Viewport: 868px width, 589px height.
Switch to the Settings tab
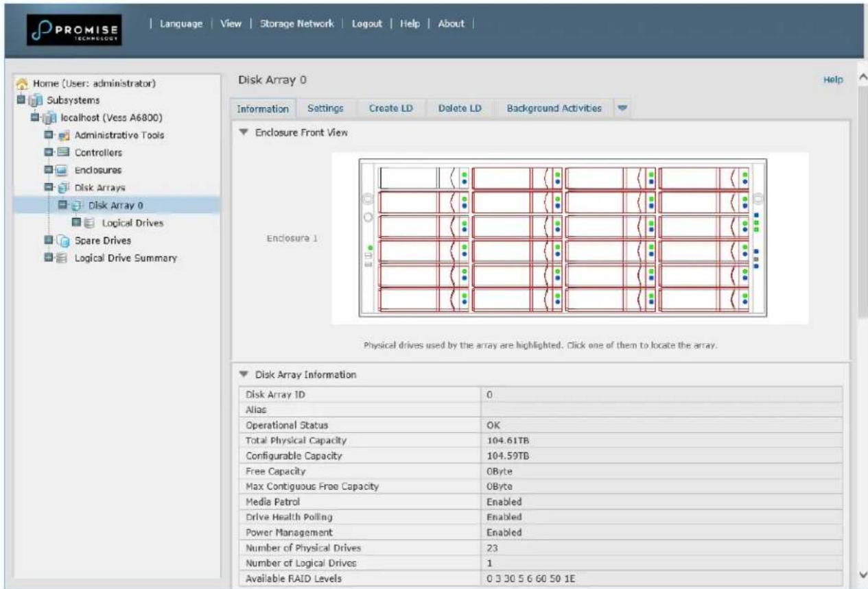pos(325,108)
